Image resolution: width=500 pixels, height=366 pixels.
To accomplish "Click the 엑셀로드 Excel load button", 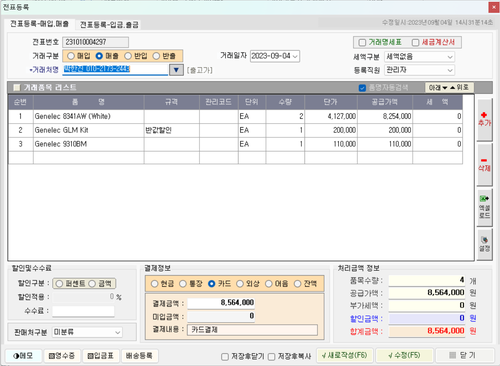I will [484, 207].
